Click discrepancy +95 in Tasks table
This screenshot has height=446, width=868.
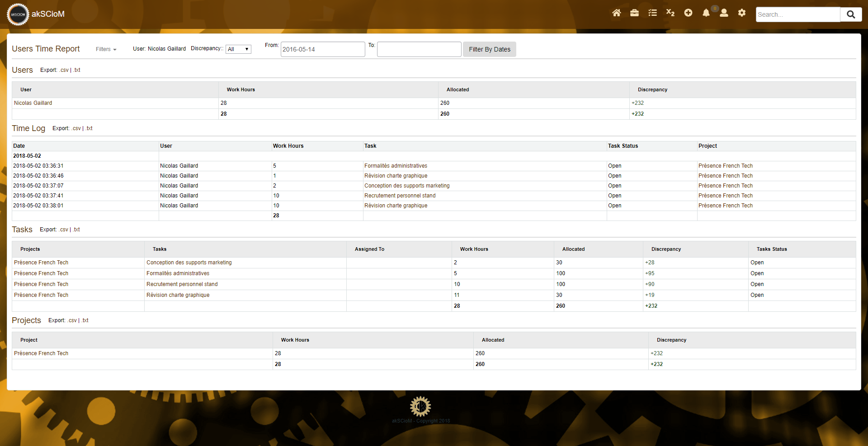[650, 273]
